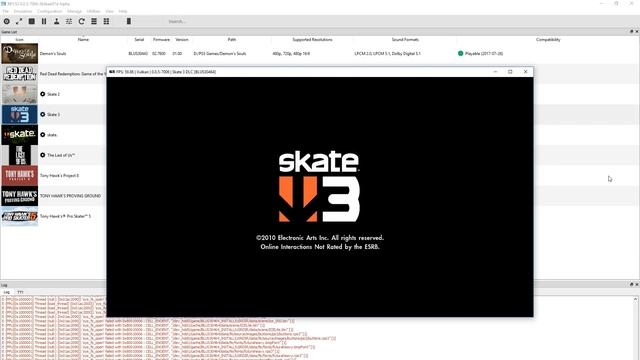Open the Manage menu
The image size is (640, 360).
74,11
